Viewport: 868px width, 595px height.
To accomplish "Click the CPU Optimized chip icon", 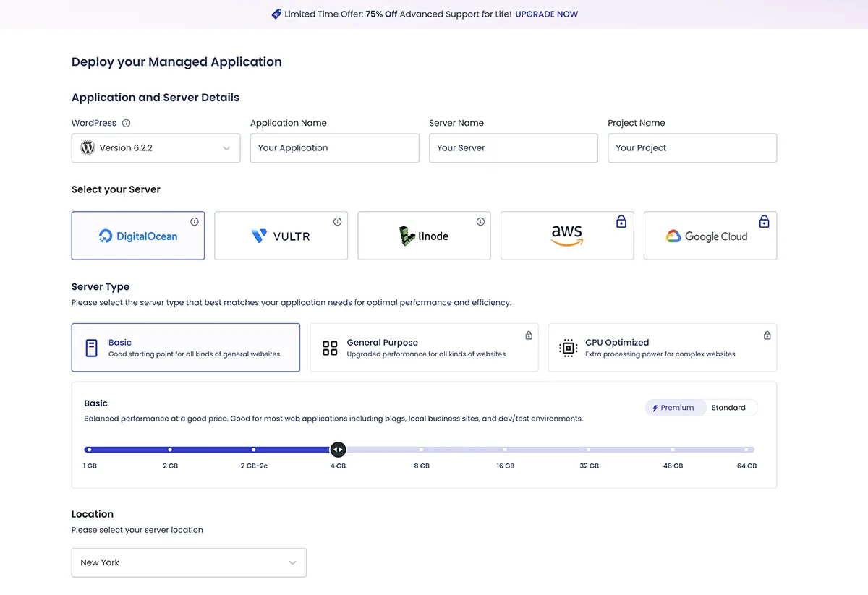I will pos(569,348).
